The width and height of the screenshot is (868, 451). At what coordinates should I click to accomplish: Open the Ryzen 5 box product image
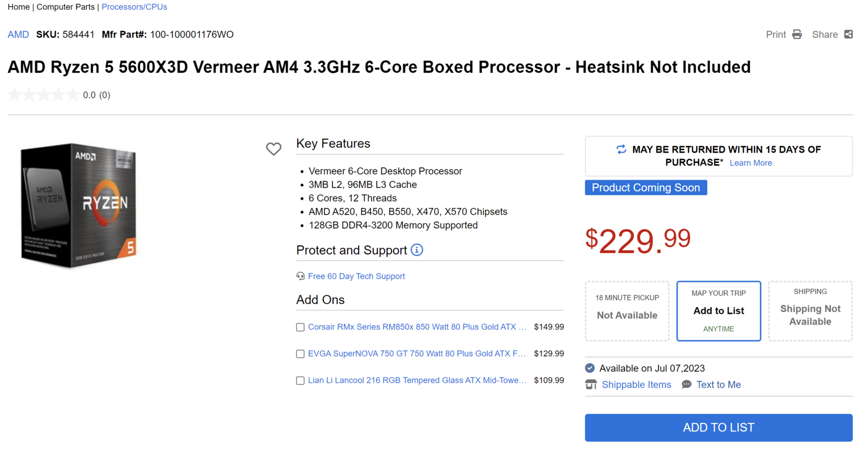pos(79,206)
